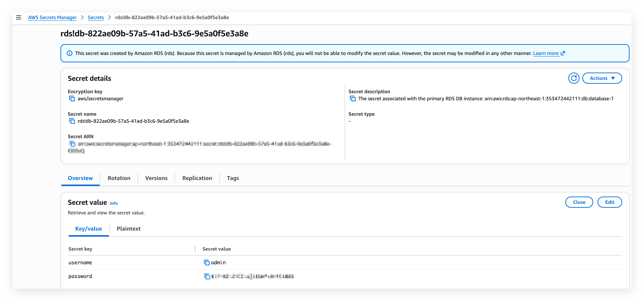Click the external link icon after Learn more

coord(563,53)
